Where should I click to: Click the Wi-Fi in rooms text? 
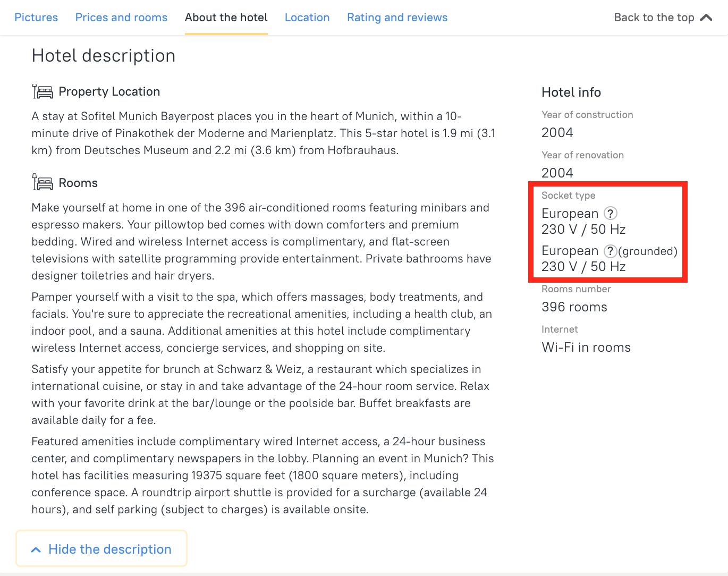coord(586,348)
